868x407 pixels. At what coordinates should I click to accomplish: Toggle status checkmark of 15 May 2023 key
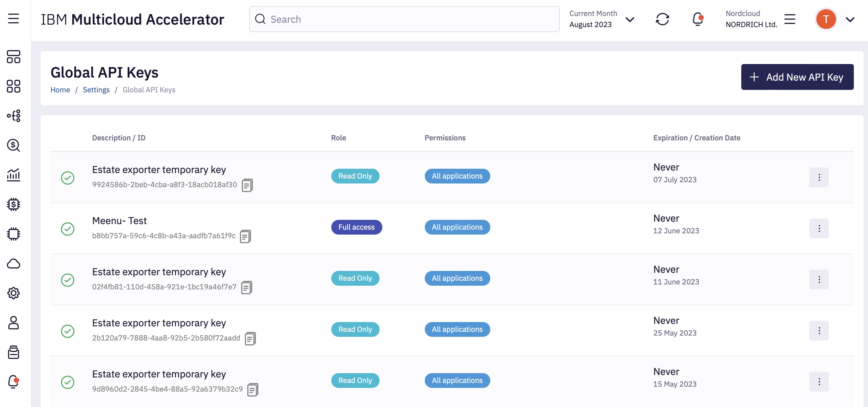coord(68,382)
